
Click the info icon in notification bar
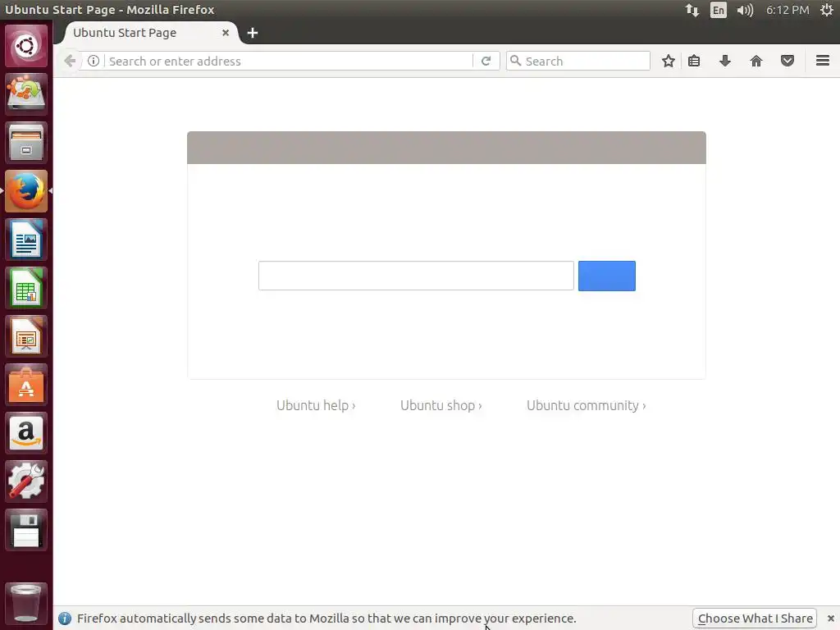pos(65,619)
